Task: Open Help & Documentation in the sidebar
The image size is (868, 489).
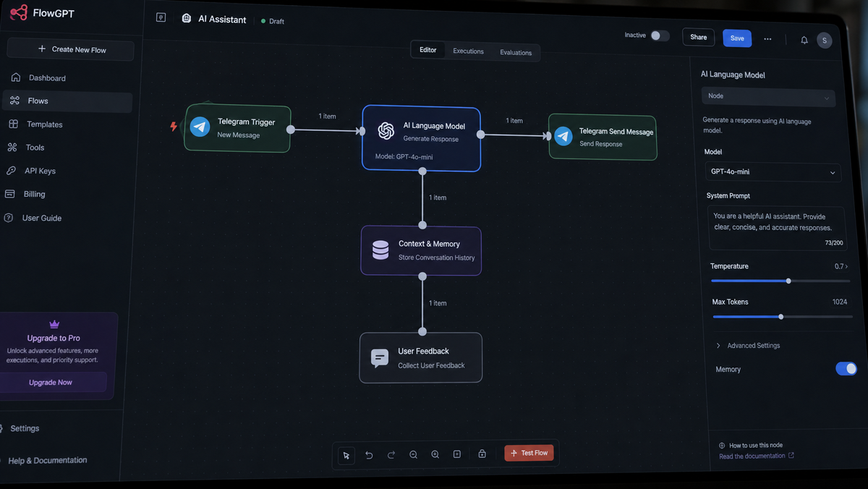Action: pyautogui.click(x=46, y=460)
